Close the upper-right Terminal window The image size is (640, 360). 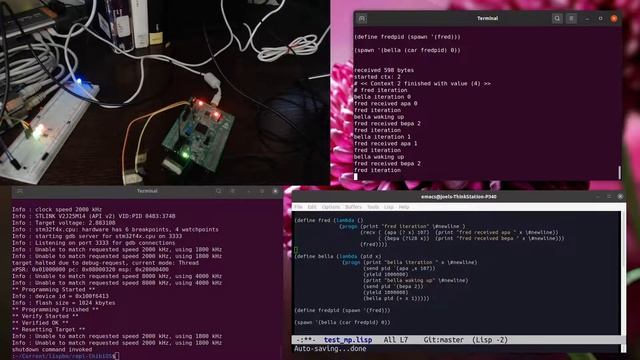[x=614, y=18]
